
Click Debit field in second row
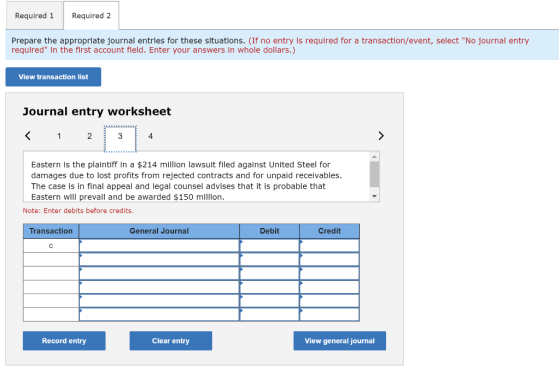(270, 259)
